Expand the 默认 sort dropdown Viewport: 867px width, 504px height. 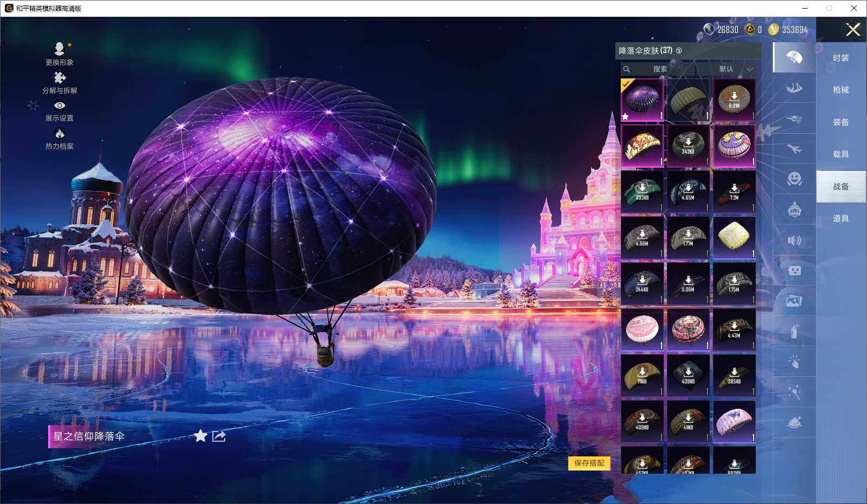click(735, 69)
